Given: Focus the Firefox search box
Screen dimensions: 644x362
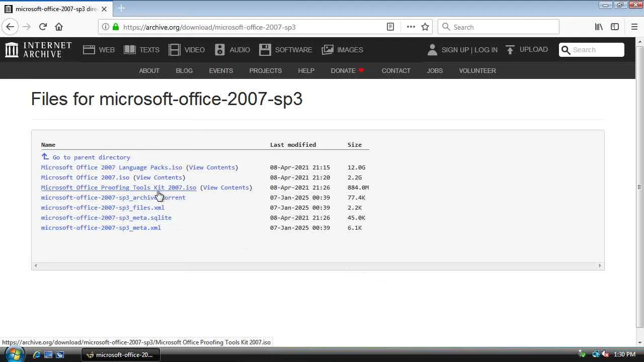Looking at the screenshot, I should click(x=499, y=27).
